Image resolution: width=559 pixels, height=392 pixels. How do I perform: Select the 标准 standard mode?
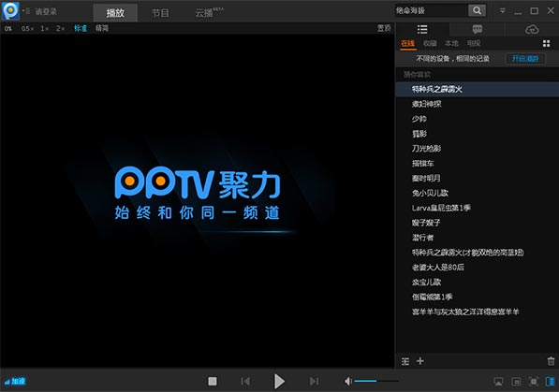81,28
